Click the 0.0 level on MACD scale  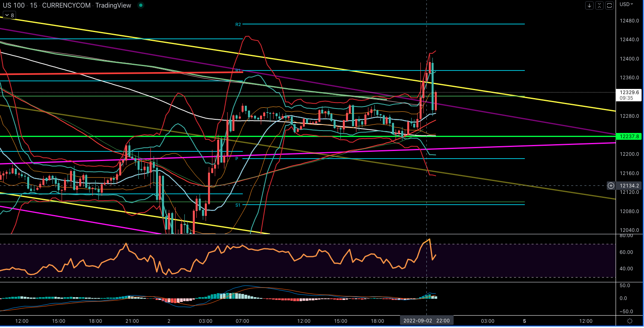623,298
